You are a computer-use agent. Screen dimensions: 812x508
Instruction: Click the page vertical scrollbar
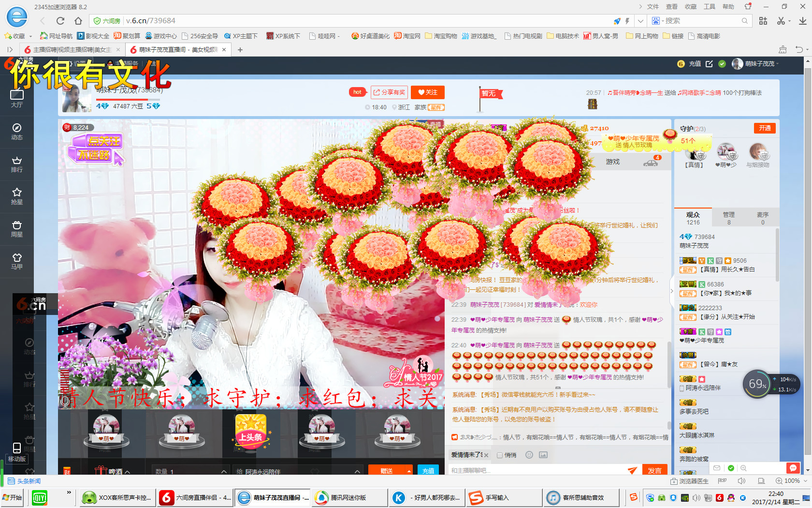click(808, 261)
